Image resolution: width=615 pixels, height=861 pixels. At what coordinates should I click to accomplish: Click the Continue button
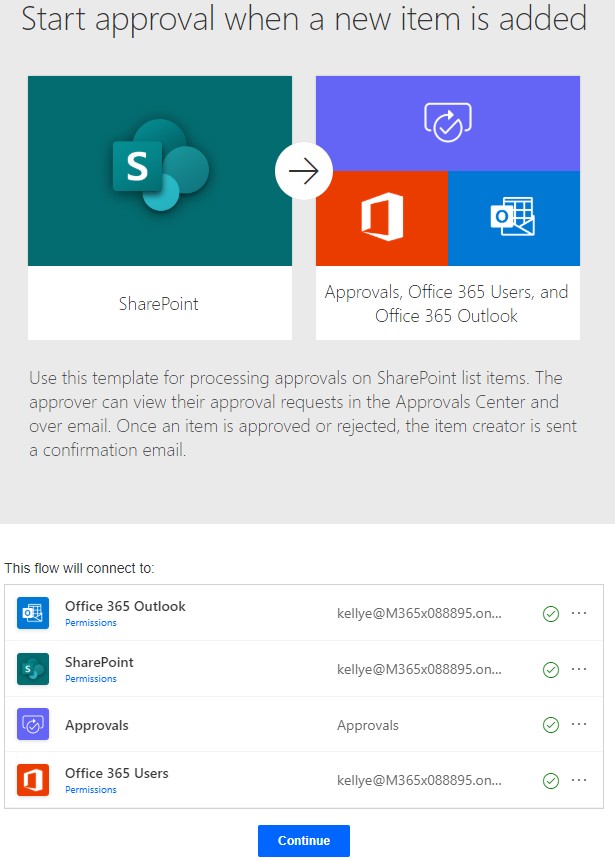[304, 841]
